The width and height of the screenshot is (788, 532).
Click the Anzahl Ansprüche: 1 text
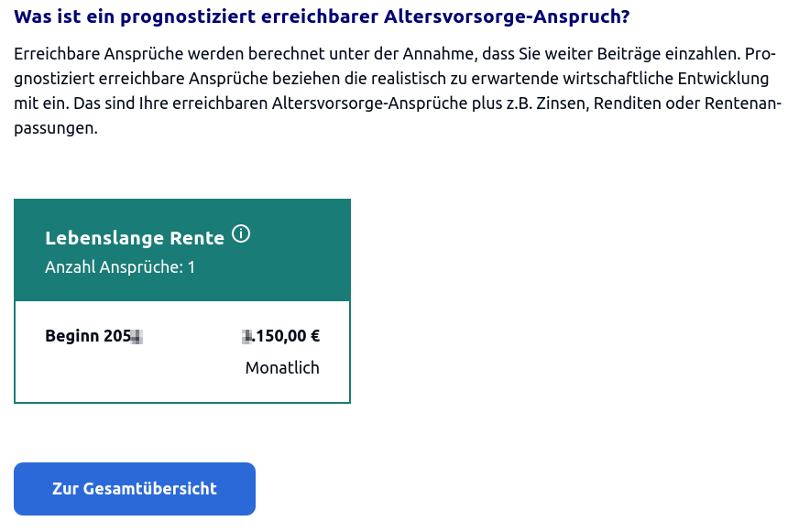pos(120,267)
